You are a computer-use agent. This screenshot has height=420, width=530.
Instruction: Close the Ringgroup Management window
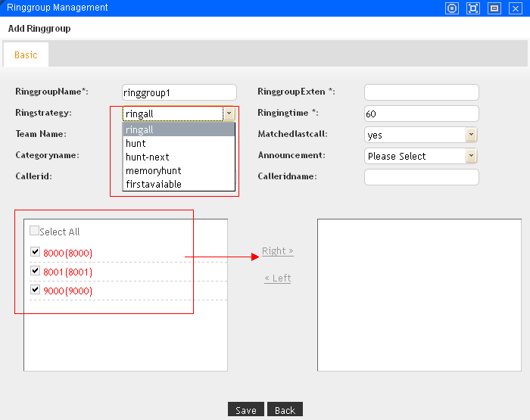coord(516,8)
